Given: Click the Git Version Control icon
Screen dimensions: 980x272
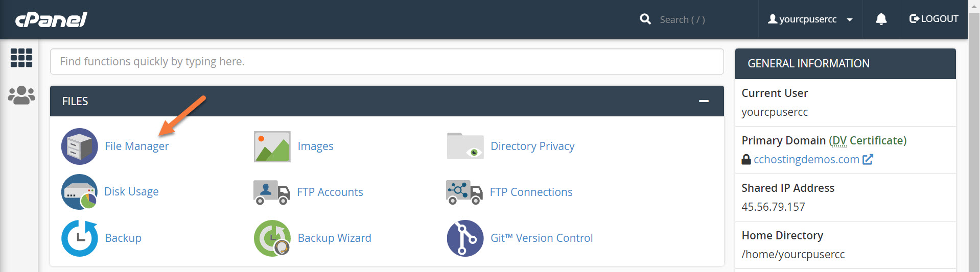Looking at the screenshot, I should 465,238.
